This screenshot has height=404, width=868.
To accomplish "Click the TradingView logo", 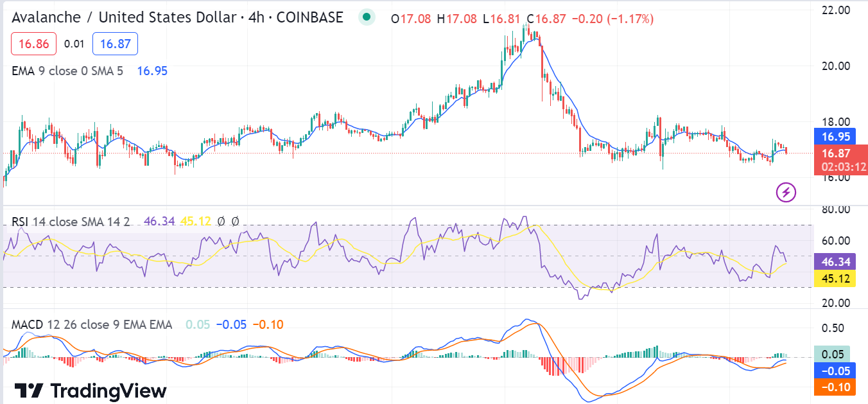I will pos(91,391).
